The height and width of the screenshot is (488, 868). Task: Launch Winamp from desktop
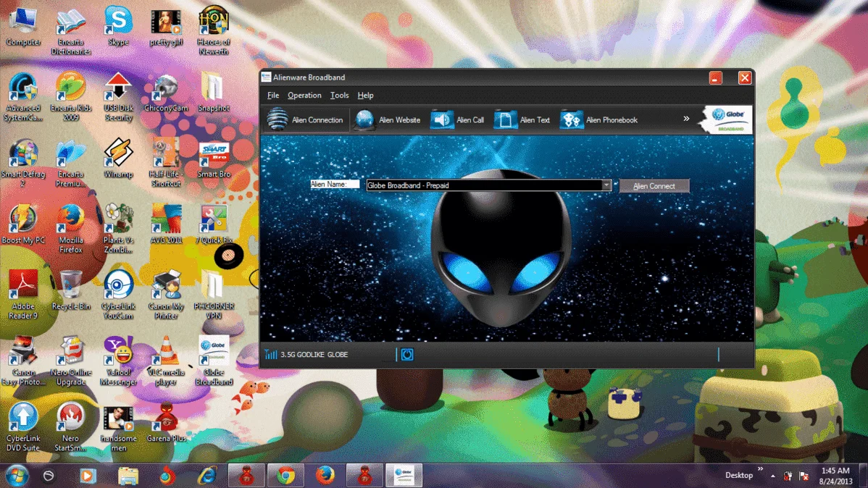119,159
